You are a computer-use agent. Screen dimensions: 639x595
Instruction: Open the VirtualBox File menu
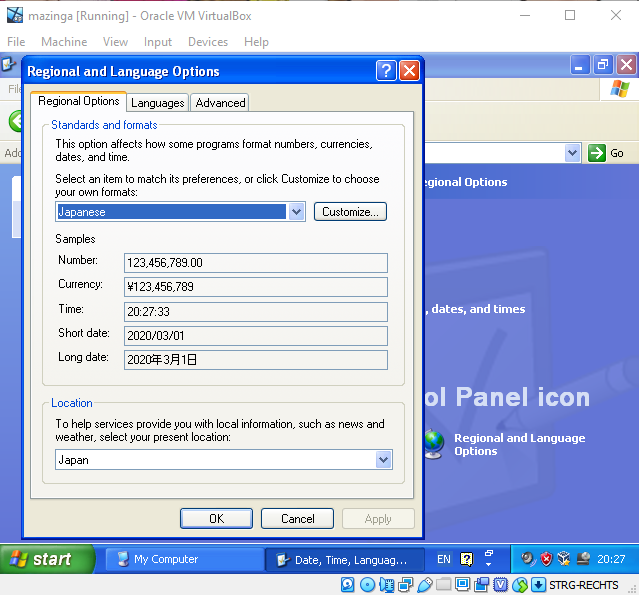pyautogui.click(x=16, y=42)
